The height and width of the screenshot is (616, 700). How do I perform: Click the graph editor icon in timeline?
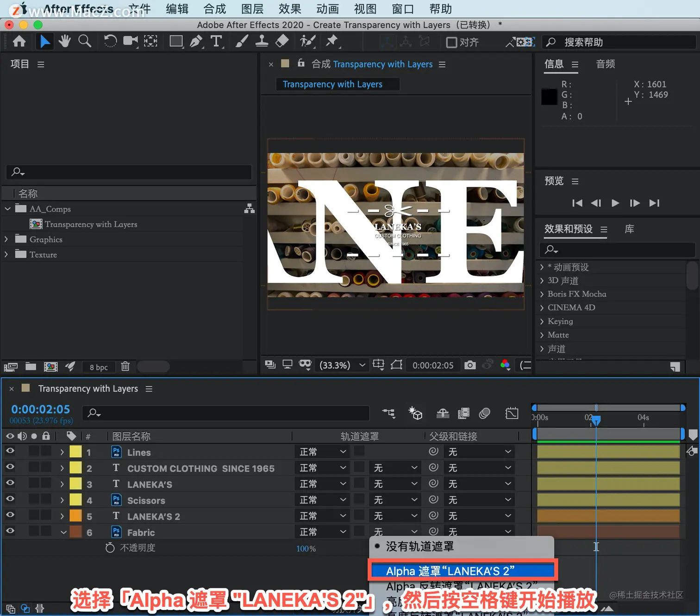512,413
